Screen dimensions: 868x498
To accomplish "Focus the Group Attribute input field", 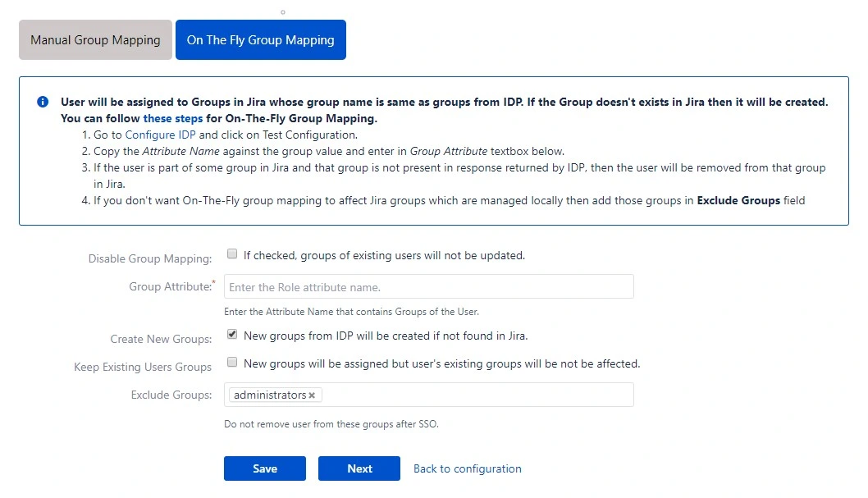I will [x=428, y=286].
